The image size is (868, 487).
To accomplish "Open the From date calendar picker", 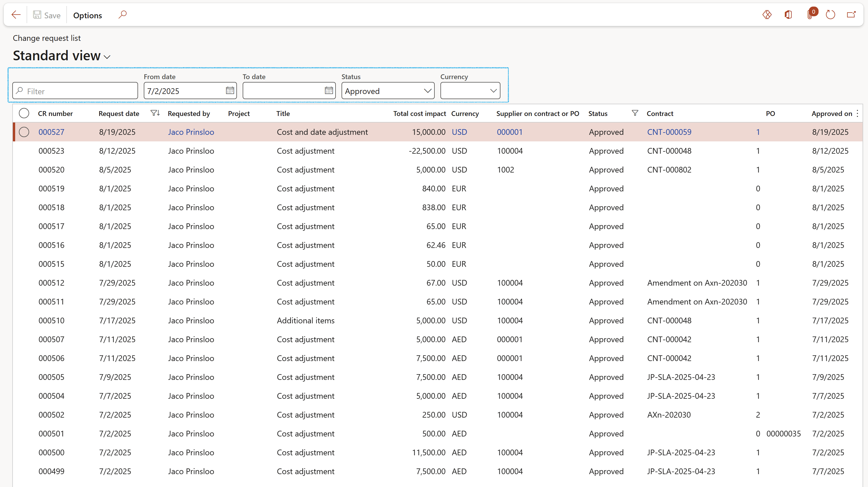I will (x=230, y=91).
